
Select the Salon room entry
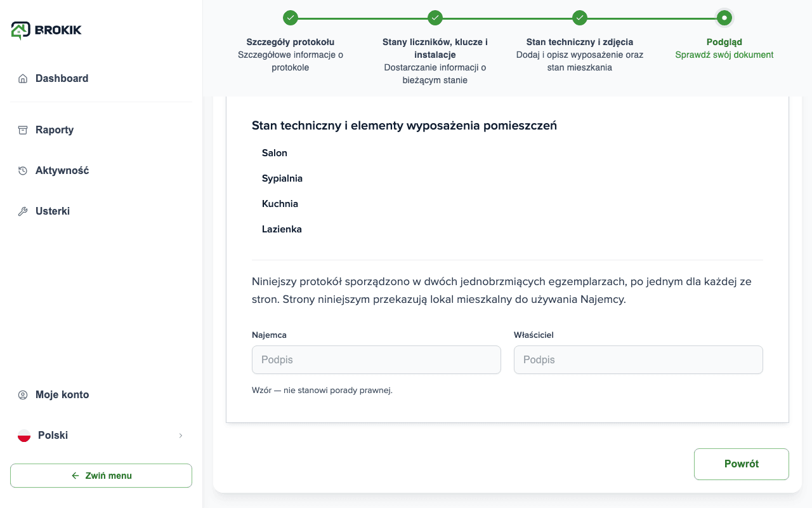pyautogui.click(x=275, y=153)
